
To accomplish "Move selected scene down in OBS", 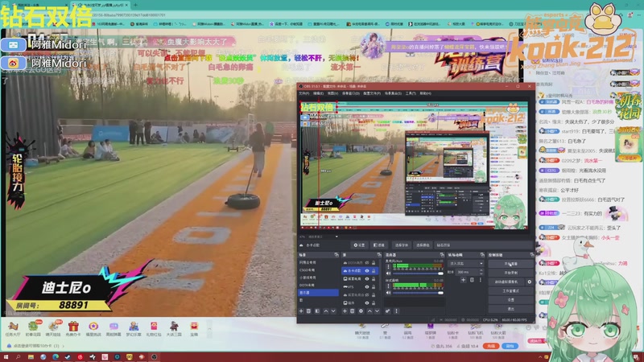I will [x=333, y=311].
